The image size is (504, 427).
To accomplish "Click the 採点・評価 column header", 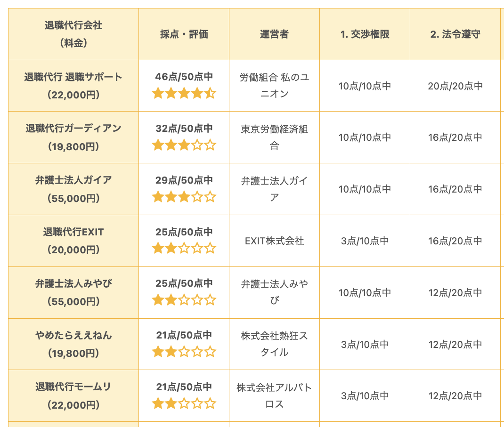I will click(x=184, y=34).
